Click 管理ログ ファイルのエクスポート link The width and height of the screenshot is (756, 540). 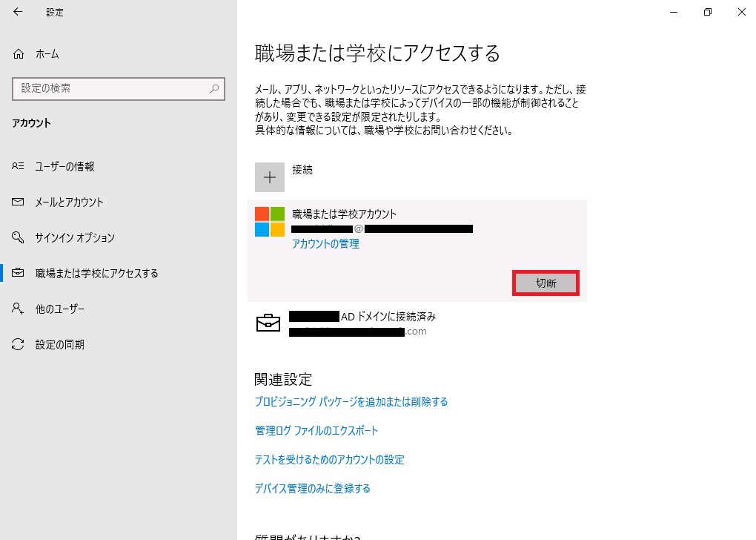(x=316, y=431)
